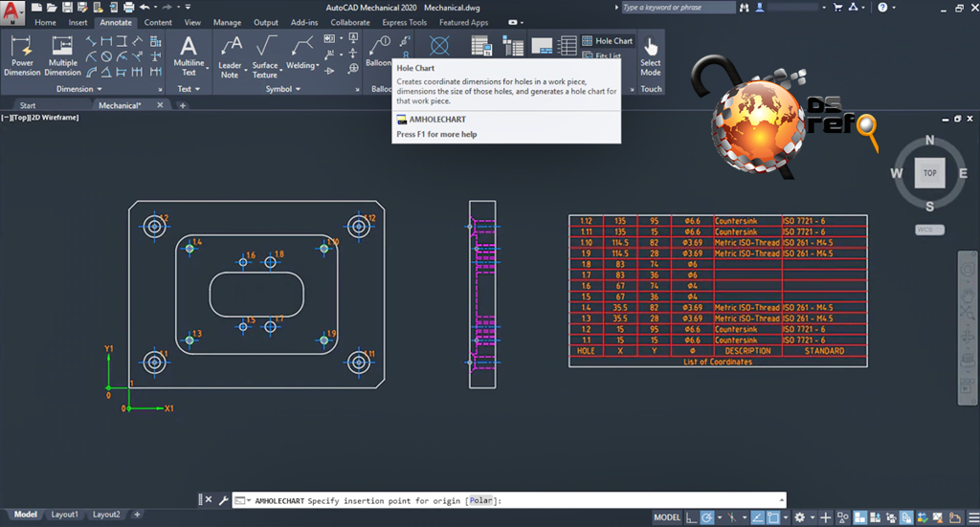Open the Express Tools ribbon tab
Screen dimensions: 980x527
pyautogui.click(x=405, y=23)
